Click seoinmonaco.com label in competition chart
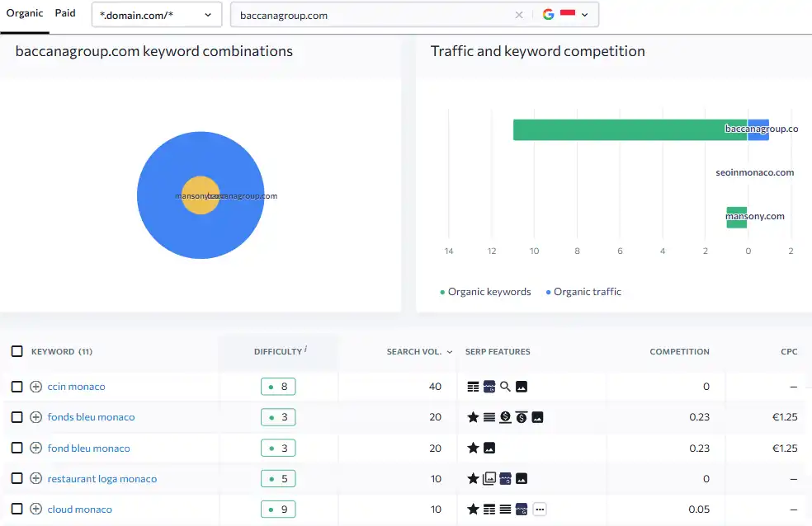Screen dimensions: 812x526 click(x=754, y=173)
